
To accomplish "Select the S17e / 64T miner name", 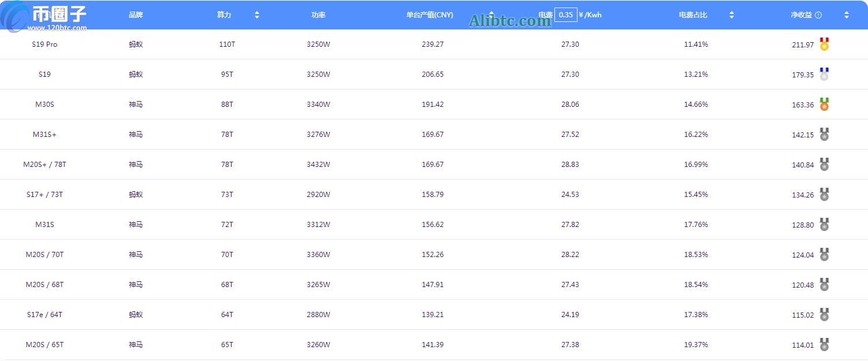I will (x=44, y=315).
